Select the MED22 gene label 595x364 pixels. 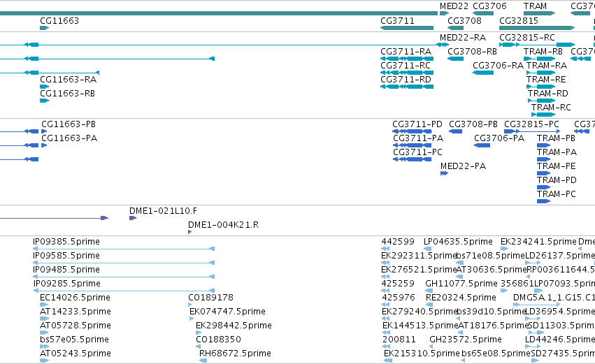[454, 6]
